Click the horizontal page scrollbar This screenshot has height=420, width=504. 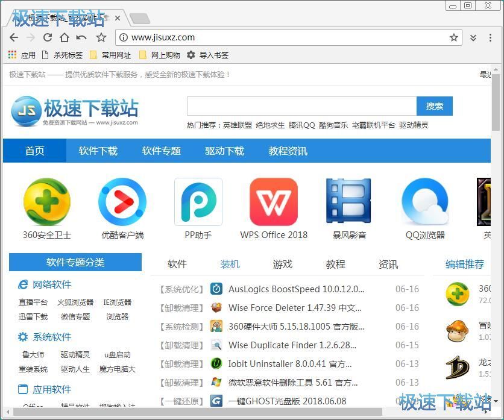point(198,412)
